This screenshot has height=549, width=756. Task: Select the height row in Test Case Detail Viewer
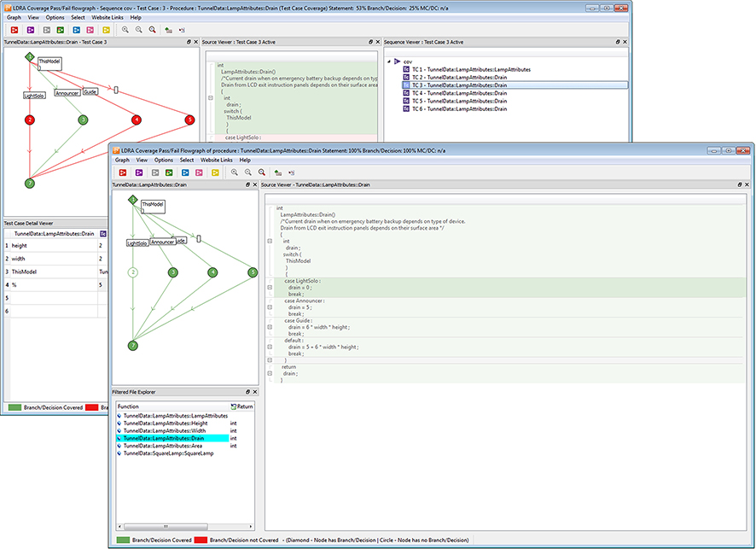(x=55, y=246)
